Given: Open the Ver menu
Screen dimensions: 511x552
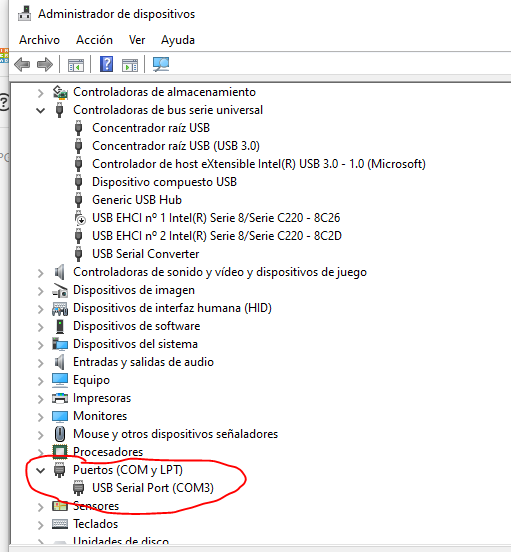Looking at the screenshot, I should (137, 40).
